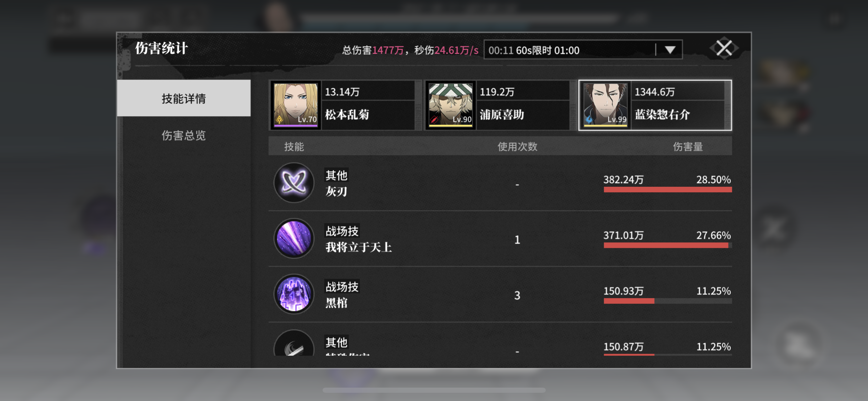Screen dimensions: 868x401
Task: Click the 技能 column header
Action: tap(294, 147)
